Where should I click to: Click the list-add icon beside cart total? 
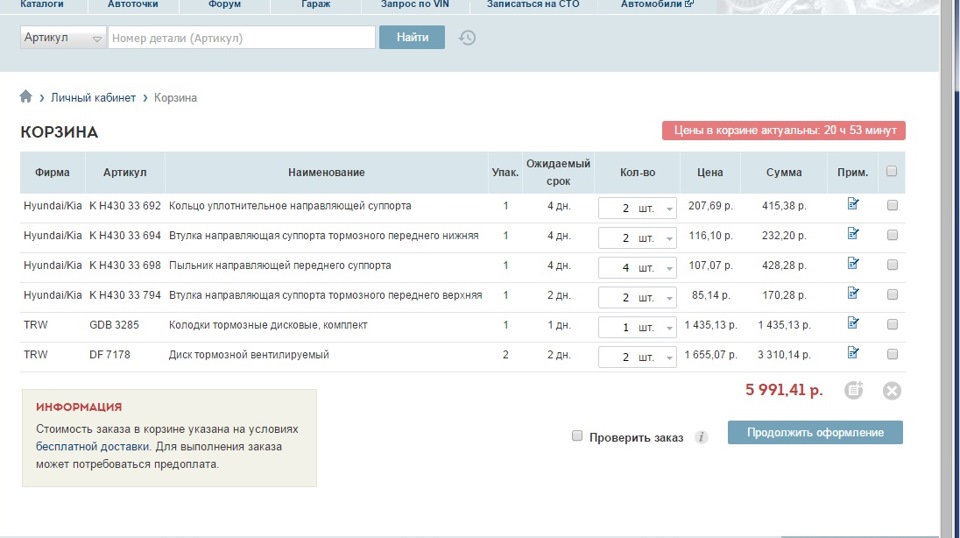point(853,390)
